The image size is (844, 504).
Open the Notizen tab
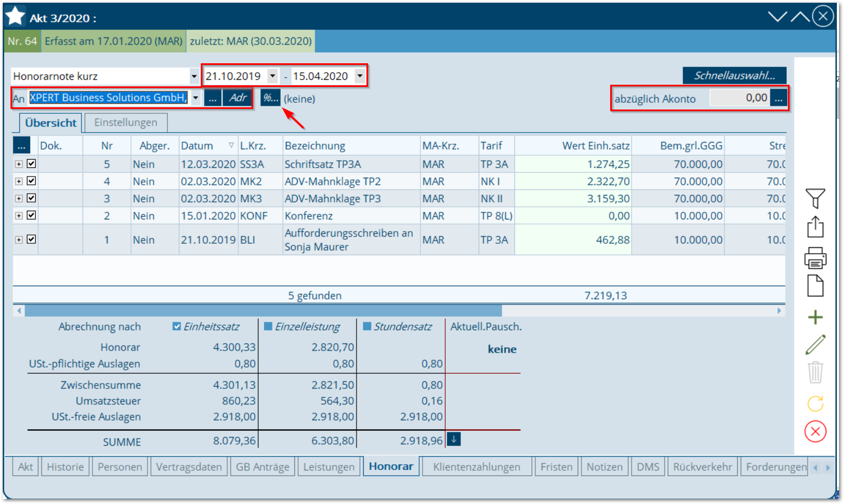point(604,467)
